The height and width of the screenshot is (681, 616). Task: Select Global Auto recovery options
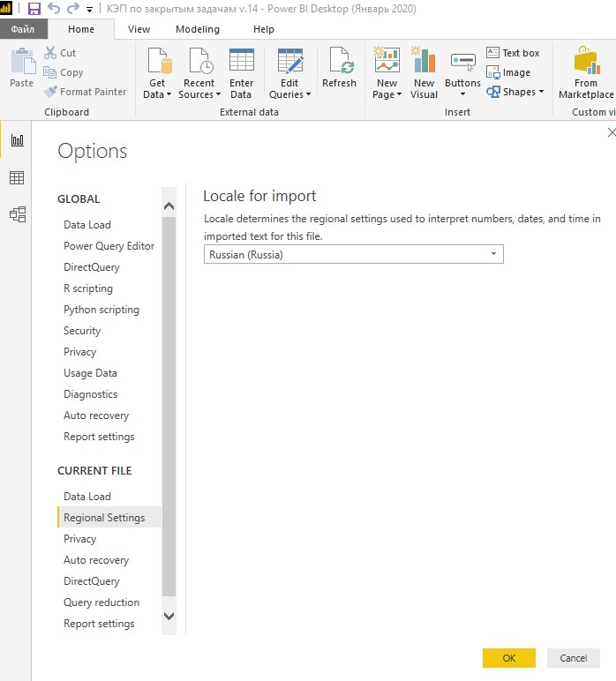96,415
